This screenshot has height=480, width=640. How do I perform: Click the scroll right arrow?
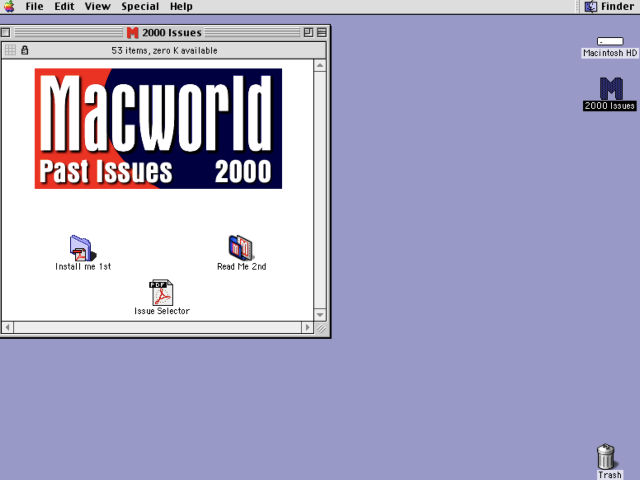[308, 327]
